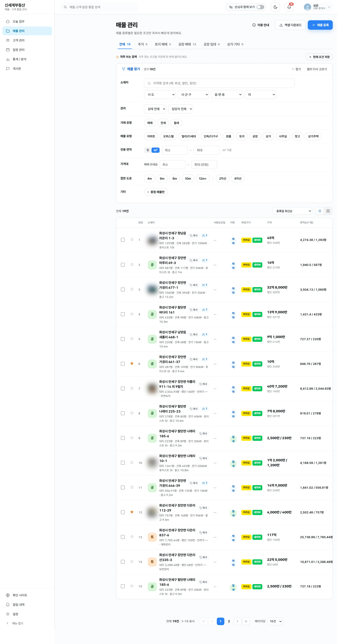The width and height of the screenshot is (337, 644).
Task: Toggle 손님과 함께 보기 switch
Action: tap(260, 7)
